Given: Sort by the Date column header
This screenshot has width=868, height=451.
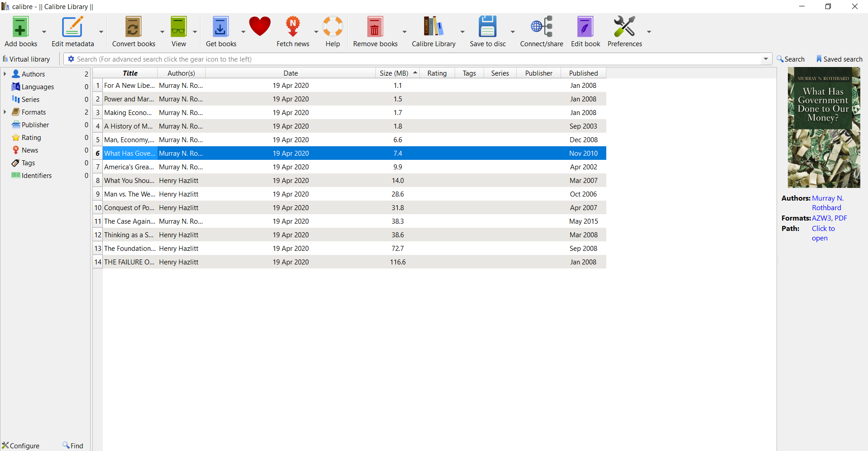Looking at the screenshot, I should coord(291,73).
